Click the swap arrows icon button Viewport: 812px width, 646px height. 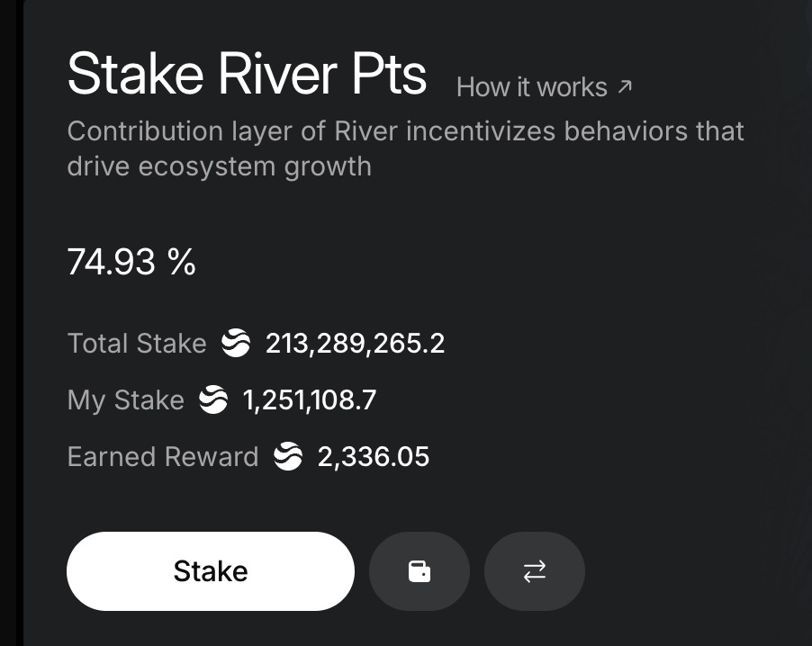(535, 571)
